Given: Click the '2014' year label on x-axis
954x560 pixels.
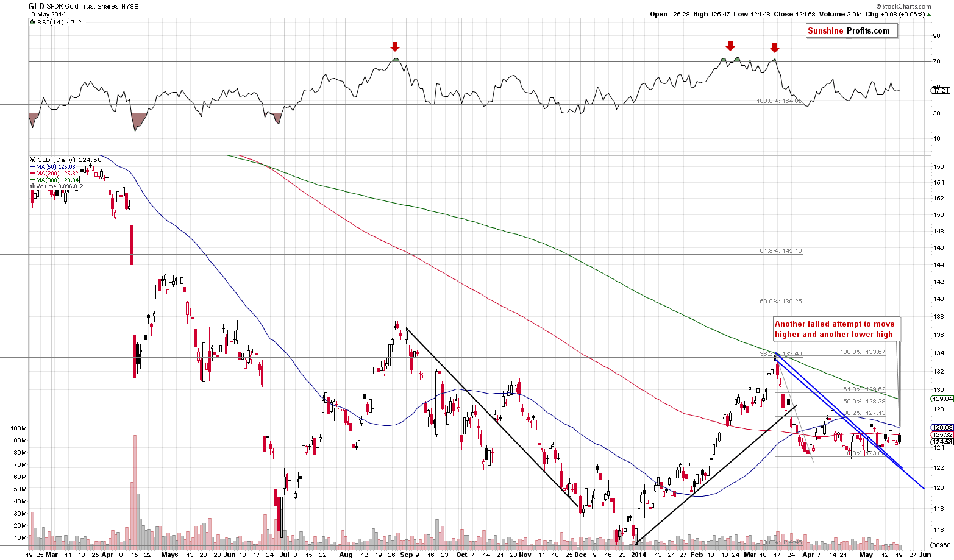Looking at the screenshot, I should (638, 555).
